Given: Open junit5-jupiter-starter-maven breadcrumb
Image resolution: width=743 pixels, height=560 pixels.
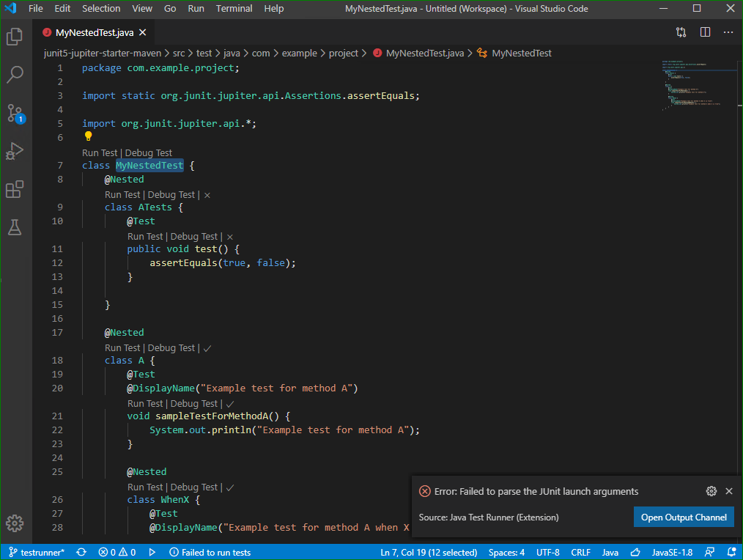Looking at the screenshot, I should (103, 53).
